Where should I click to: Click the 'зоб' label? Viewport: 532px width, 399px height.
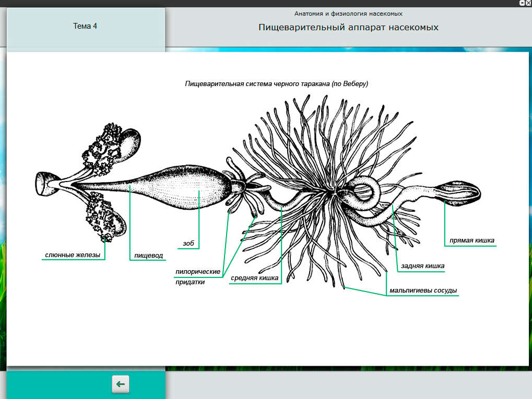click(x=188, y=243)
